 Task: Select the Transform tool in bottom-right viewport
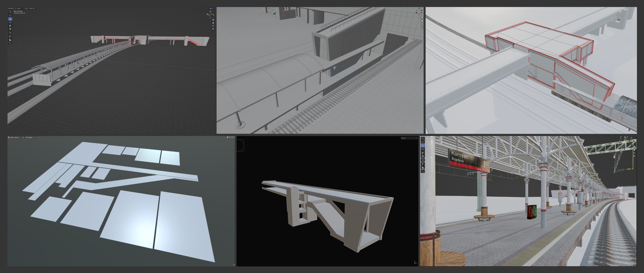click(x=423, y=156)
